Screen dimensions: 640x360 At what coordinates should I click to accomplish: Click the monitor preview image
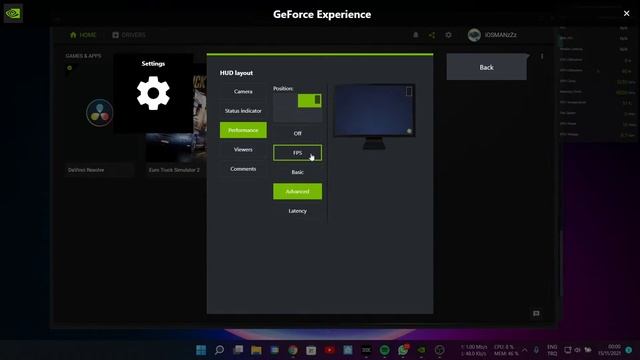(374, 116)
